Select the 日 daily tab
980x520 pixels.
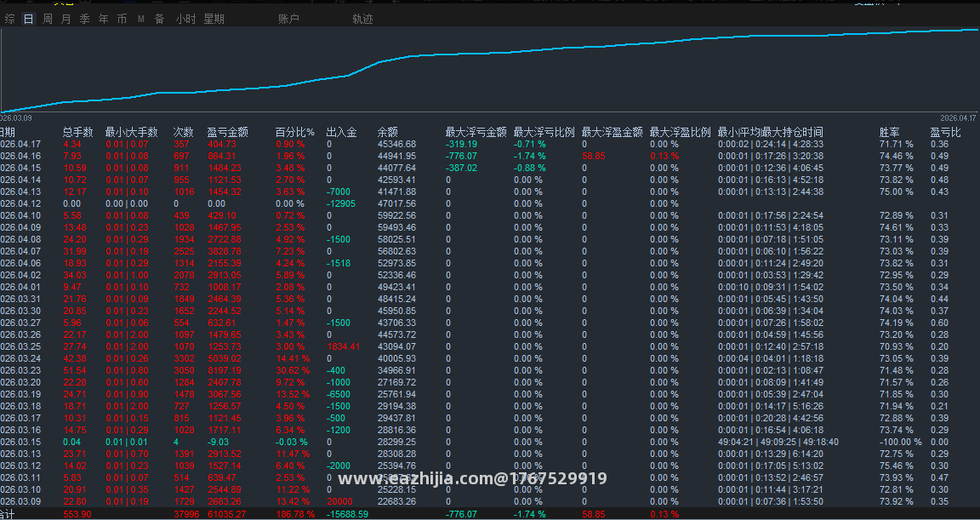coord(28,20)
